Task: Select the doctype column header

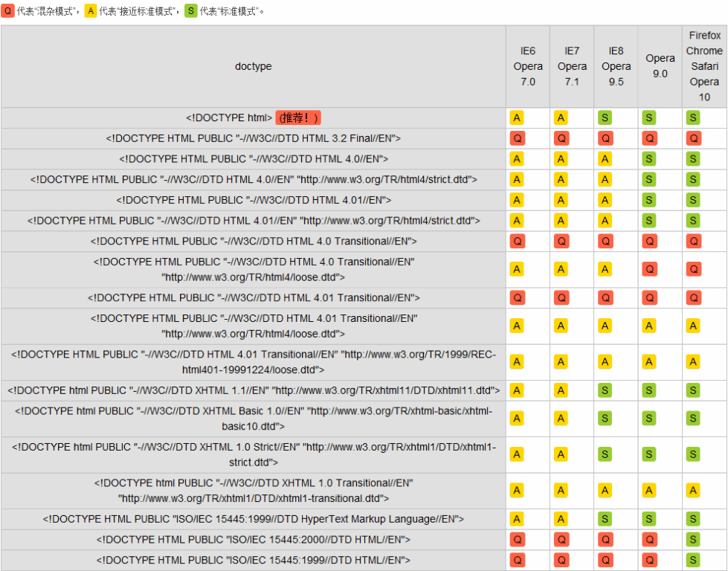Action: point(253,66)
